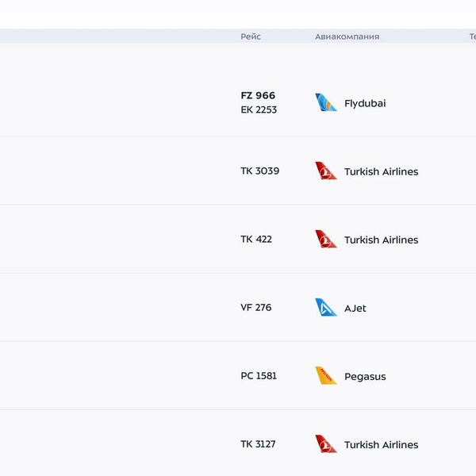Click Turkish Airlines logo beside TK 3127
Viewport: 476px width, 476px height.
pyautogui.click(x=326, y=443)
